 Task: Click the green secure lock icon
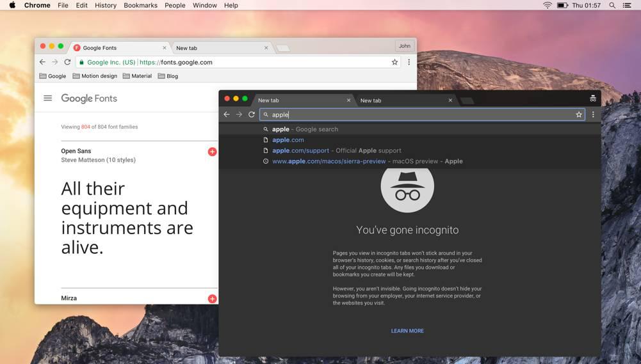tap(82, 62)
